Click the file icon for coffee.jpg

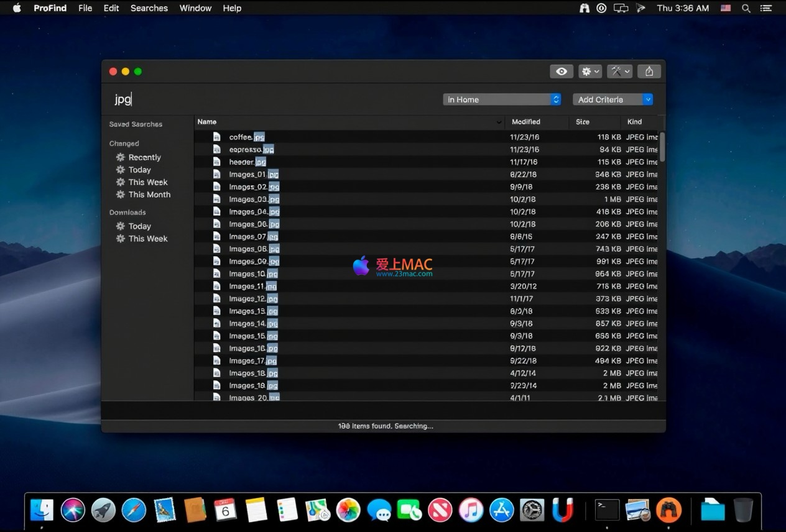(x=217, y=137)
